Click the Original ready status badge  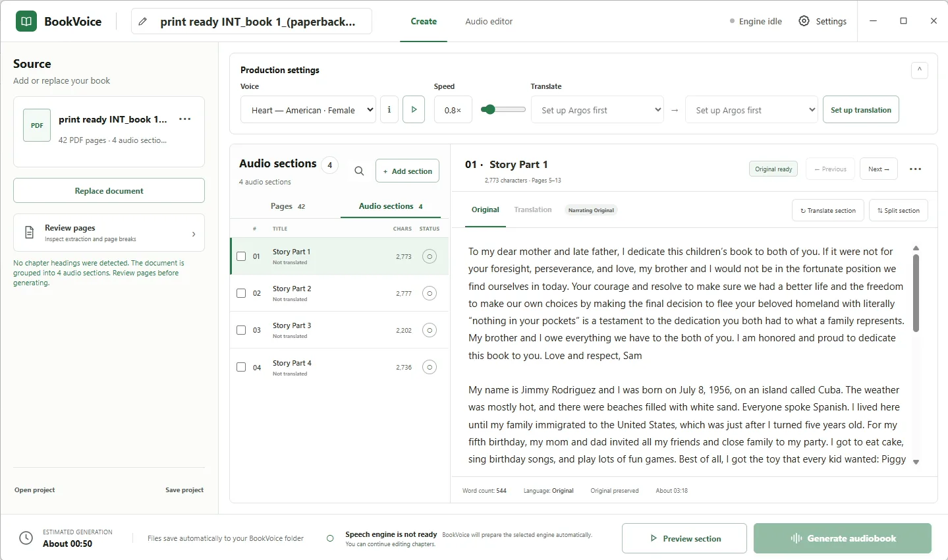[773, 169]
